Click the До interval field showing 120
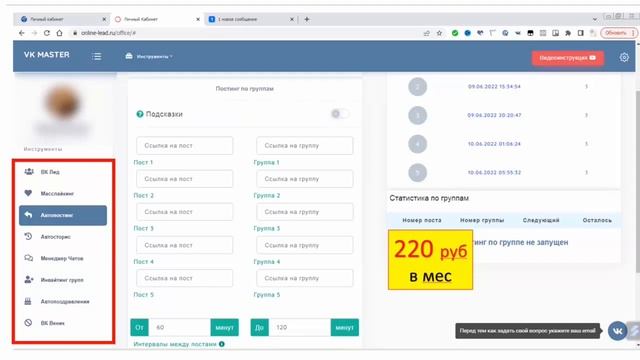This screenshot has height=360, width=640. coord(300,327)
